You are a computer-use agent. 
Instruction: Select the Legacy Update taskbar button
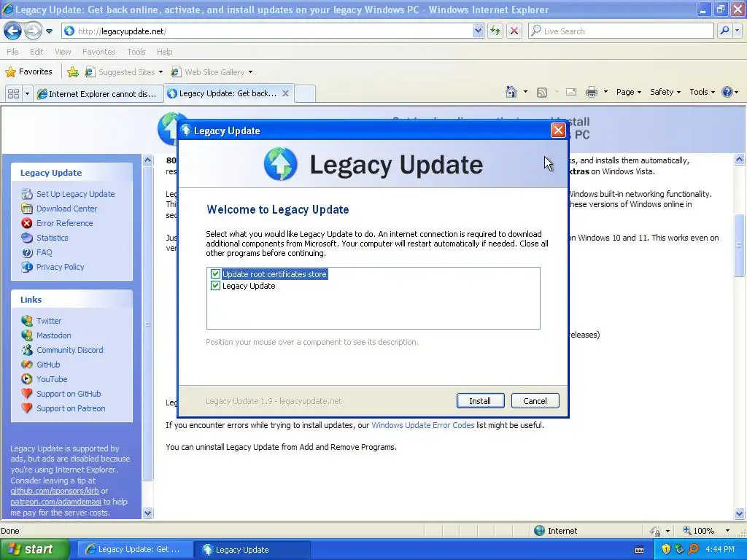252,550
